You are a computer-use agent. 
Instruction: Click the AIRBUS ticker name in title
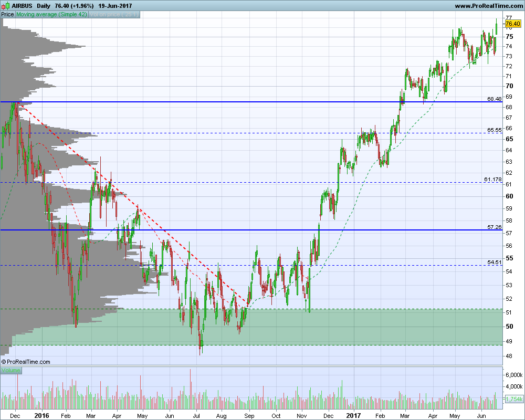(22, 6)
